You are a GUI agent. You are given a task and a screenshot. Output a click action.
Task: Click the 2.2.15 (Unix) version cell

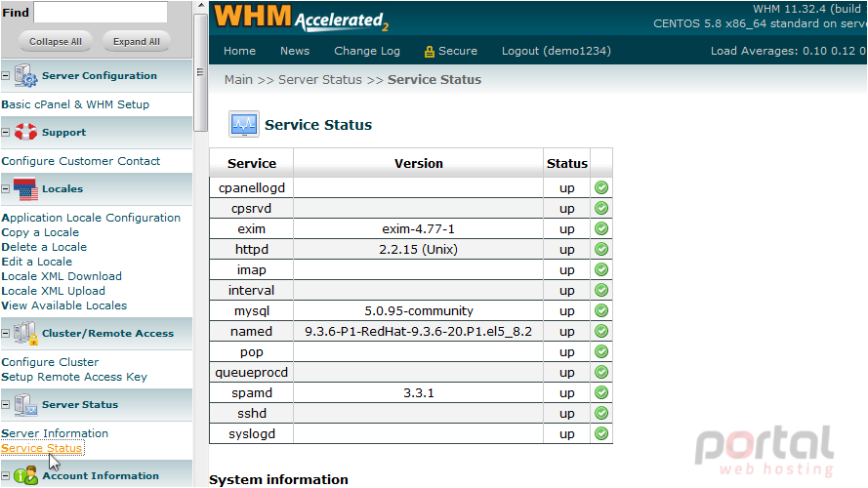(419, 250)
